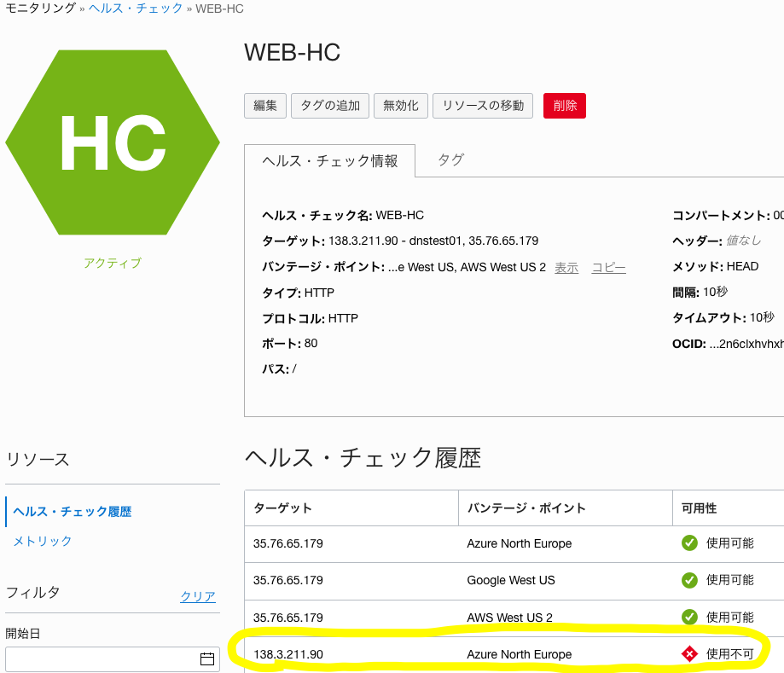
Task: Click the タグの追加 button
Action: click(x=330, y=106)
